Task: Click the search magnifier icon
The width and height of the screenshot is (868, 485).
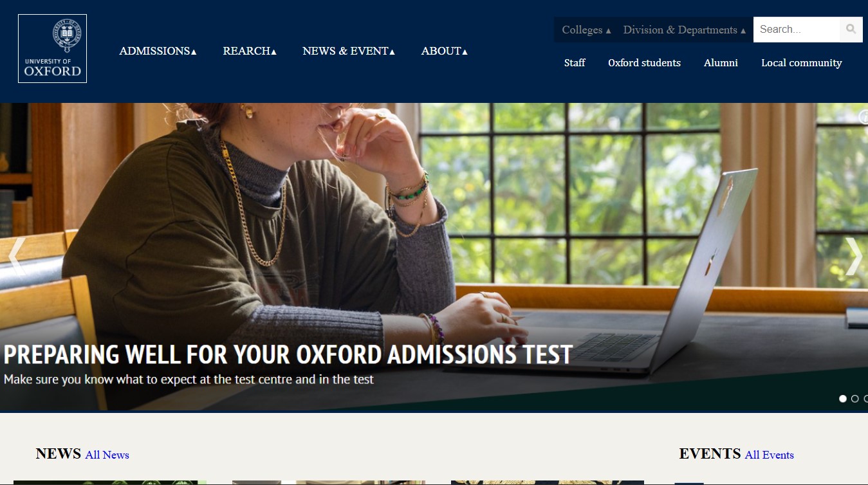Action: coord(851,30)
